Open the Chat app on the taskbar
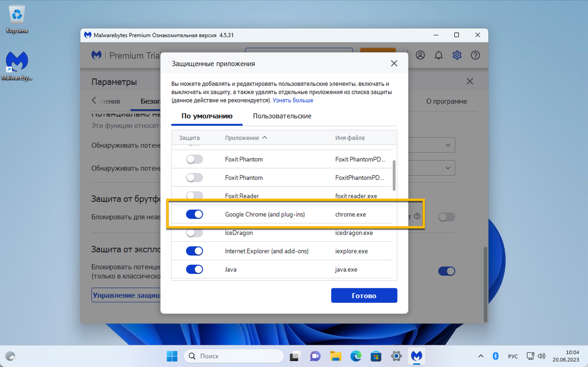 tap(315, 356)
